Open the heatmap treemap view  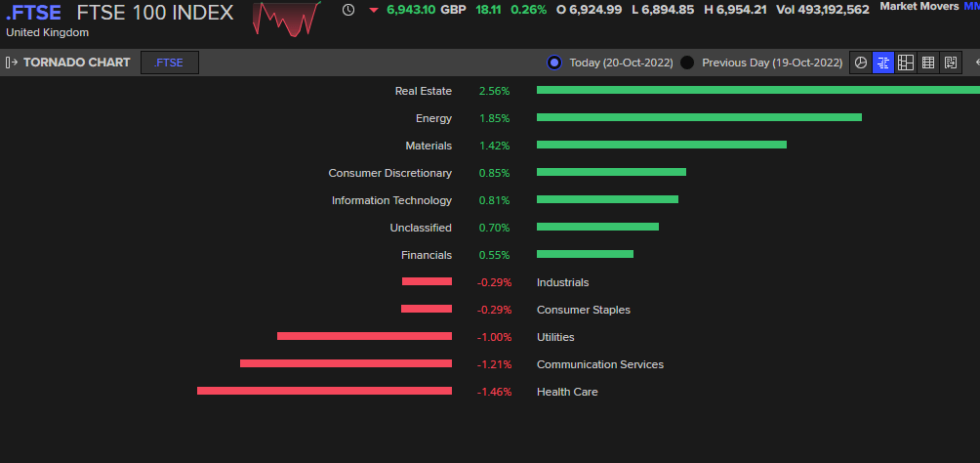(x=906, y=63)
